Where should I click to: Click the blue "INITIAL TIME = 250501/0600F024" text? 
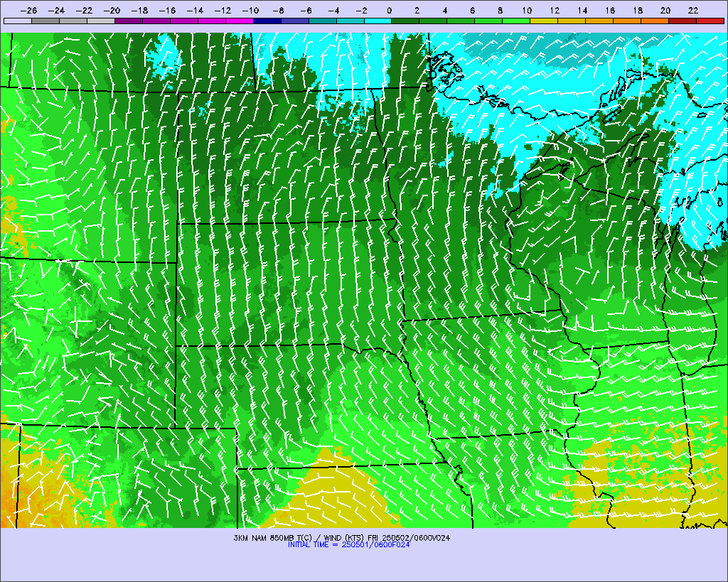pos(348,545)
